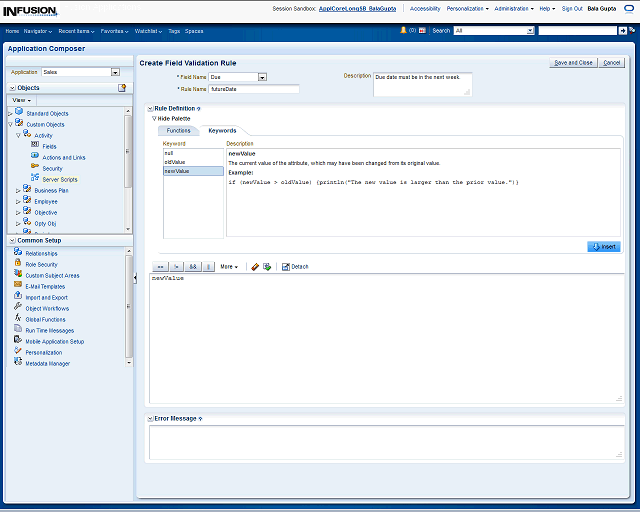Image resolution: width=640 pixels, height=512 pixels.
Task: Switch to the Functions tab
Action: [178, 131]
